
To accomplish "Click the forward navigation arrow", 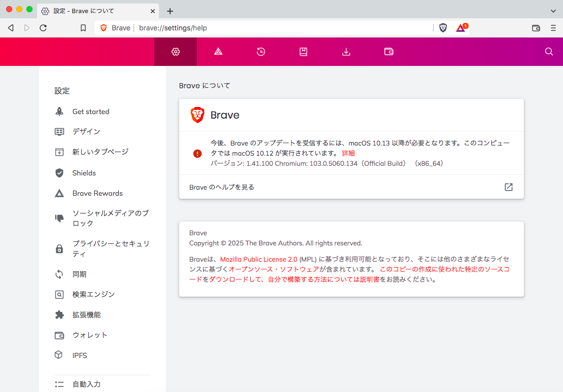I will pyautogui.click(x=27, y=28).
